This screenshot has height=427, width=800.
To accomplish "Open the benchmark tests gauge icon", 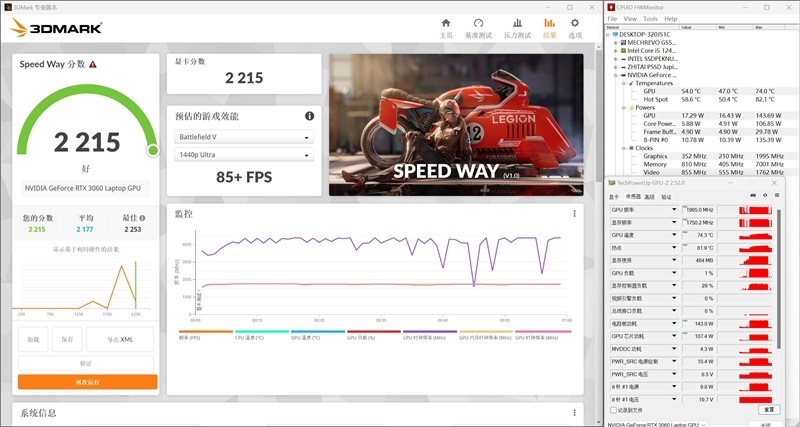I will 478,23.
